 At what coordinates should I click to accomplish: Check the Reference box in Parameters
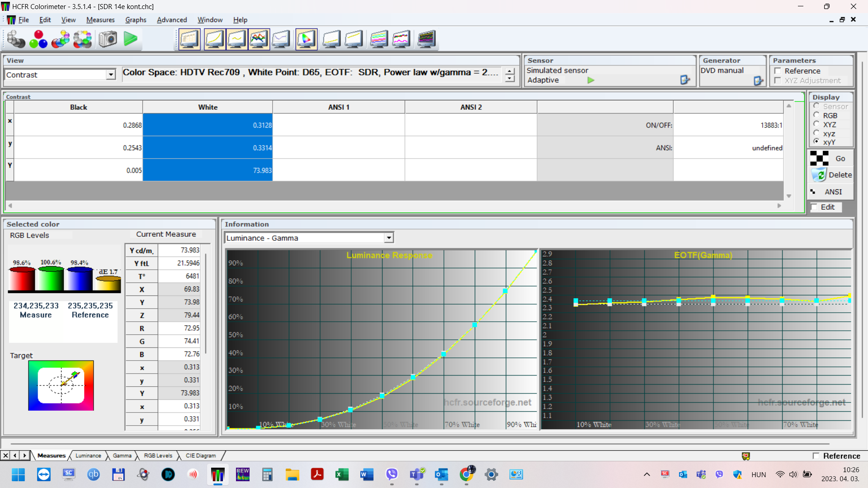coord(778,71)
